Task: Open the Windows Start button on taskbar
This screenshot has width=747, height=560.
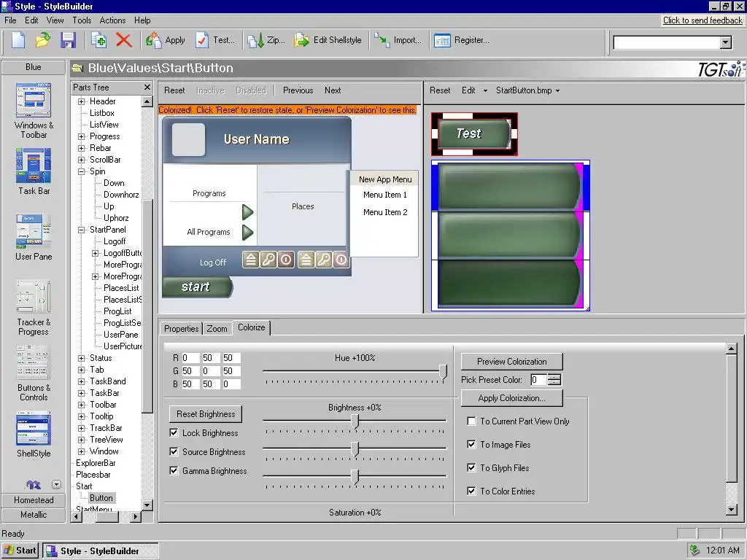Action: click(x=20, y=551)
